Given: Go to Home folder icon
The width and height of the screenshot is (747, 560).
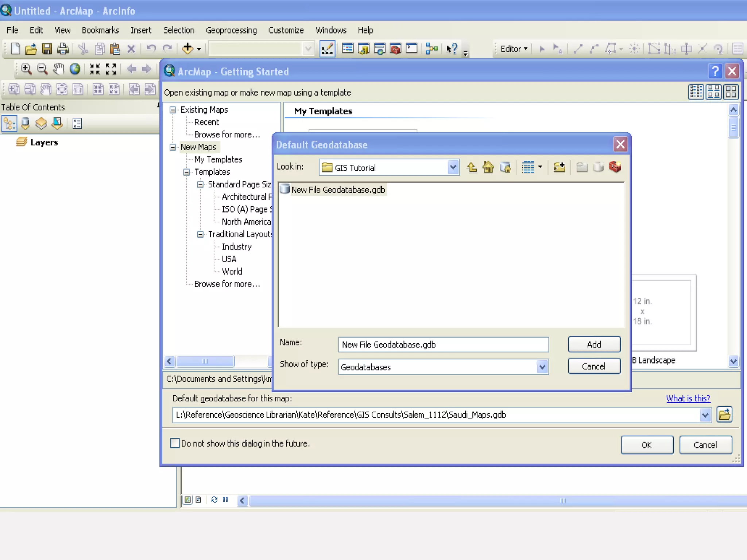Looking at the screenshot, I should pos(488,167).
